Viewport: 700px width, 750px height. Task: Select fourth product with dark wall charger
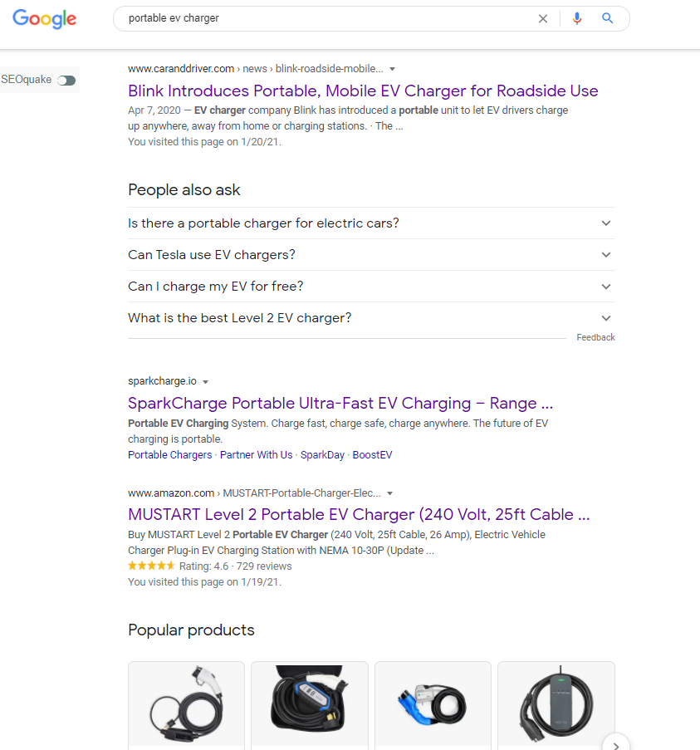click(x=556, y=705)
